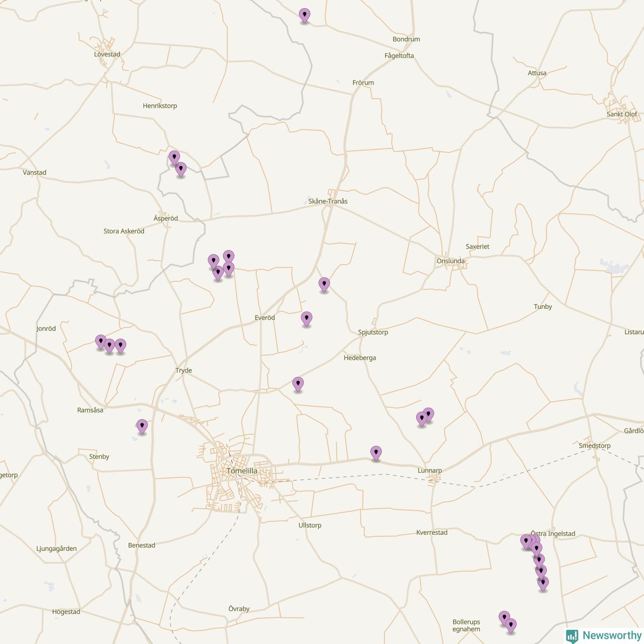The image size is (644, 644).
Task: Click the Stenby label
Action: [99, 457]
